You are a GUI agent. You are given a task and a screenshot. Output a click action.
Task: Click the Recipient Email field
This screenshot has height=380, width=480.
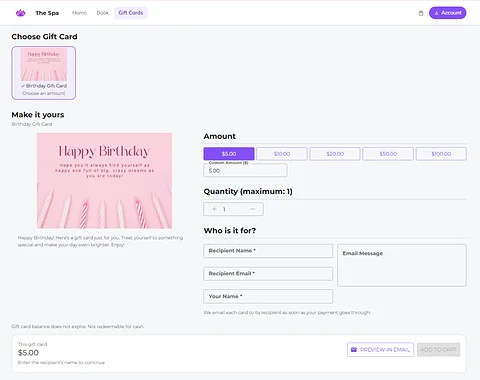[x=268, y=274]
